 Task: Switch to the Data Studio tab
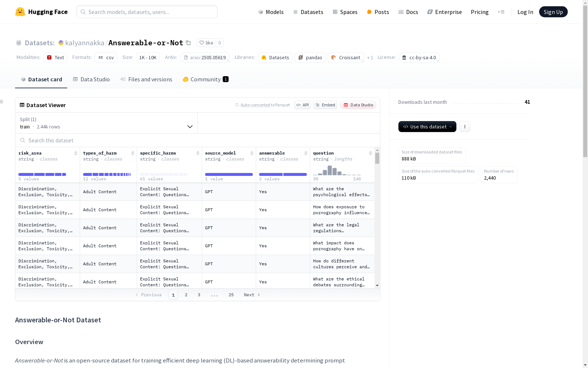[x=92, y=79]
